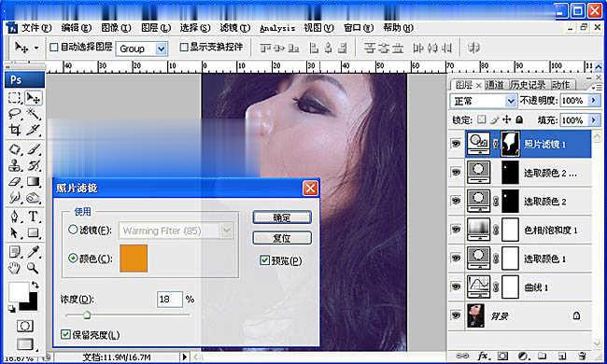This screenshot has width=607, height=364.
Task: Open the 编辑 menu
Action: click(77, 28)
